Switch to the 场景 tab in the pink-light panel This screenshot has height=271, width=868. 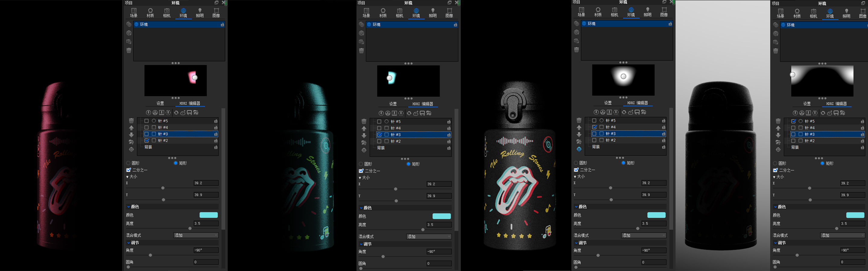click(134, 13)
